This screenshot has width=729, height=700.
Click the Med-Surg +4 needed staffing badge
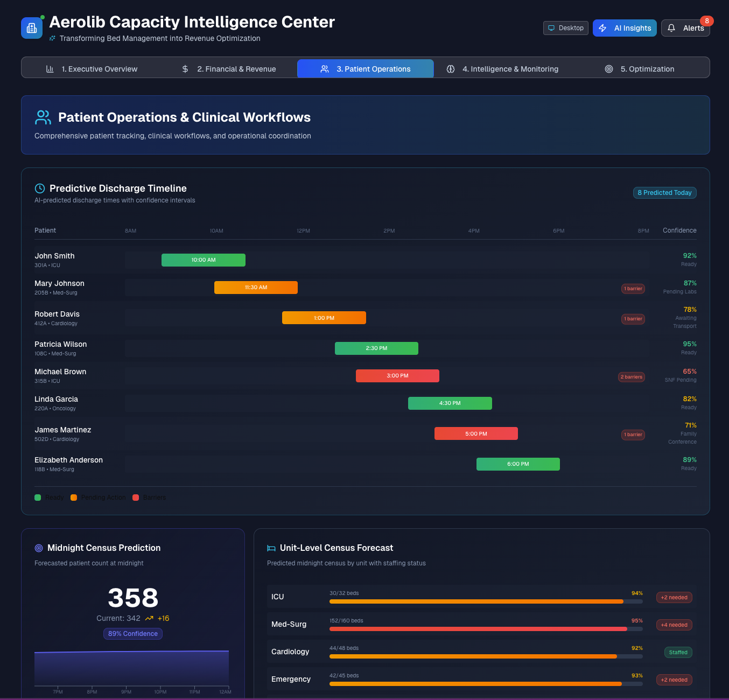[674, 625]
